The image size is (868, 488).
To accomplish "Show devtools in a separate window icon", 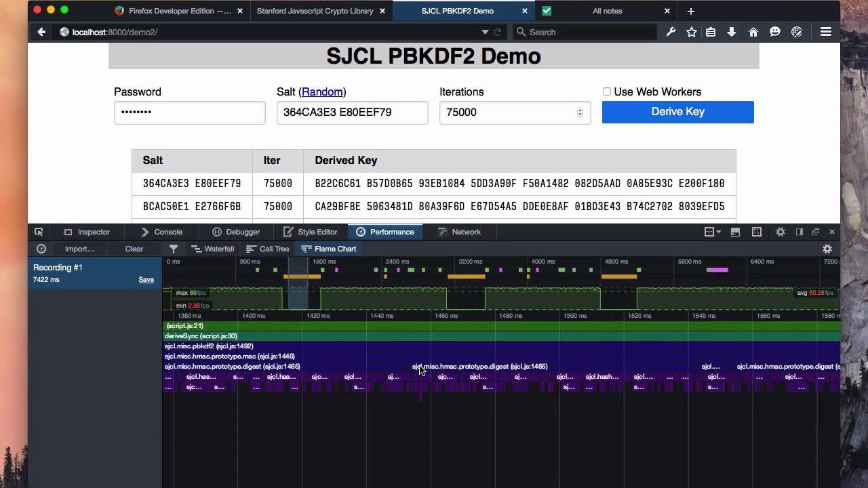I will [816, 232].
